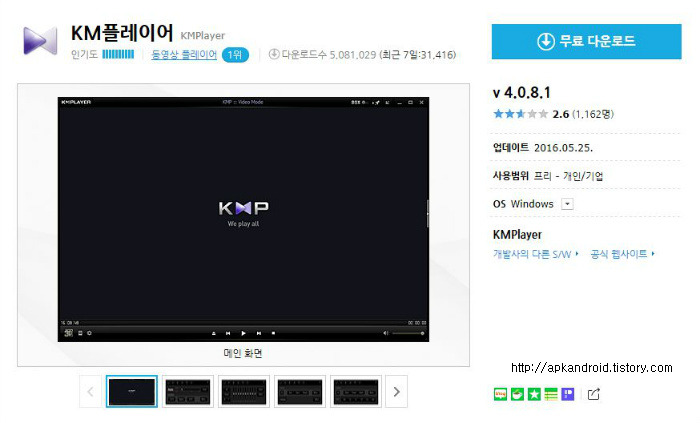Click the volume slider in player preview
700x423 pixels.
coord(408,333)
